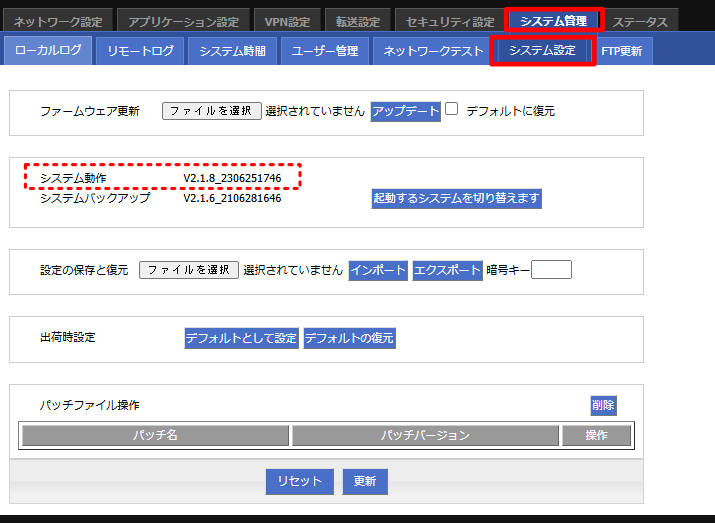Open the ステータス tab
The height and width of the screenshot is (523, 715).
[640, 21]
